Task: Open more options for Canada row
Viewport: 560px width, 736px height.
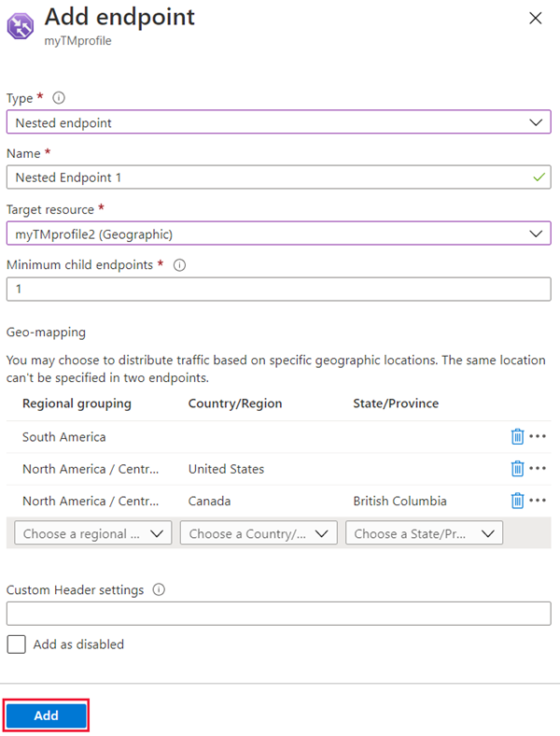Action: [538, 501]
